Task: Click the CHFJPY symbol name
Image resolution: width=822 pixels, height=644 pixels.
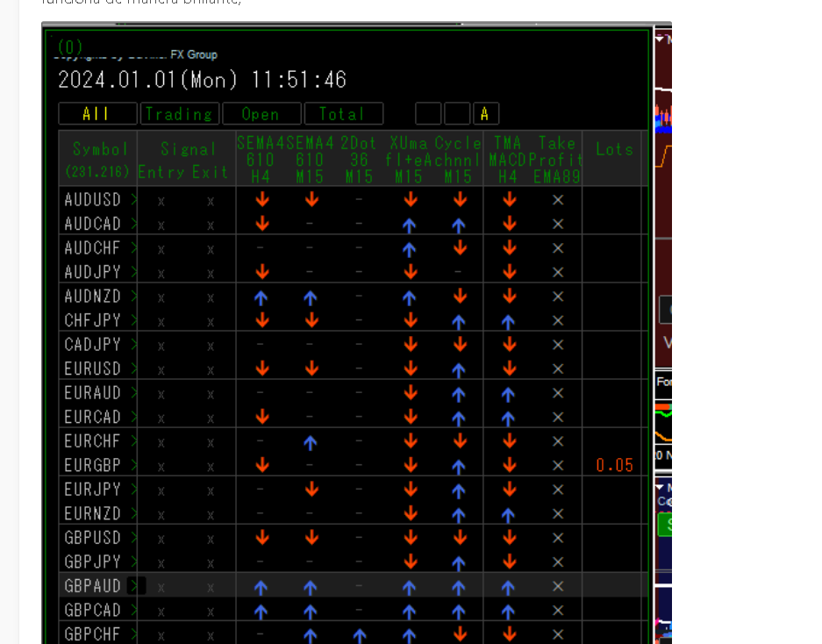Action: pos(93,320)
